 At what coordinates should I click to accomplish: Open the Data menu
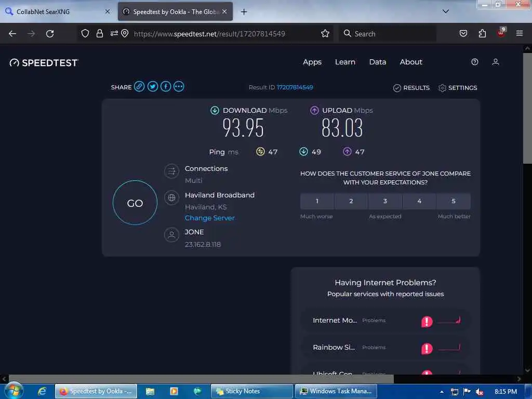[378, 62]
